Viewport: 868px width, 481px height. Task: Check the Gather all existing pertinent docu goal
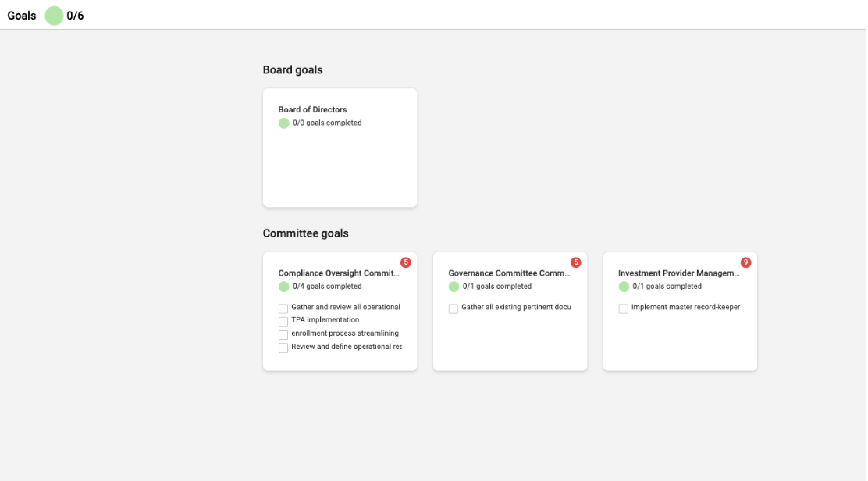click(x=454, y=308)
